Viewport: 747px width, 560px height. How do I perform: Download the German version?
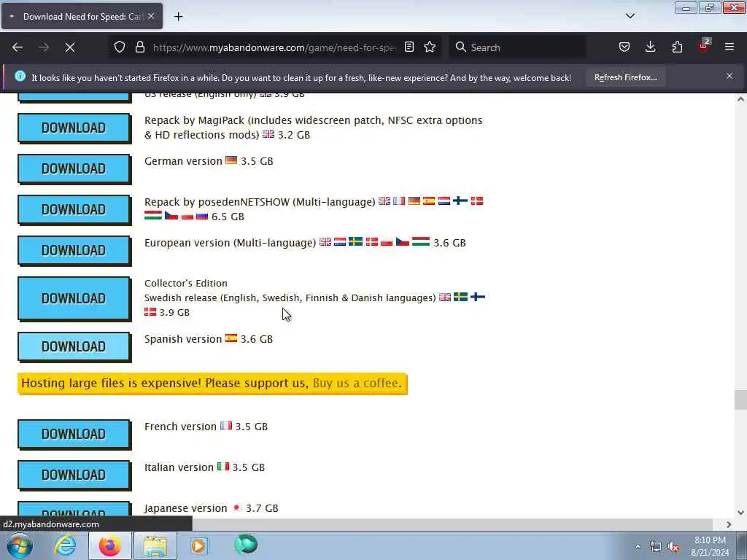[x=74, y=168]
